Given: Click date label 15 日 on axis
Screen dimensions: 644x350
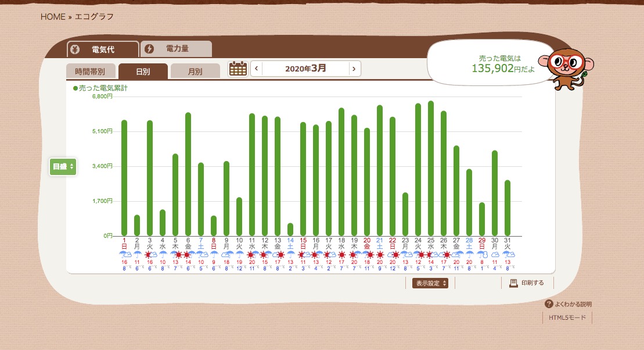Looking at the screenshot, I should (303, 243).
